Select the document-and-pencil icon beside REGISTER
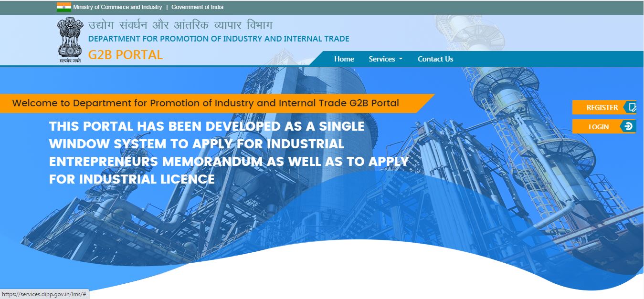Screen dimensions: 644x299 (633, 107)
